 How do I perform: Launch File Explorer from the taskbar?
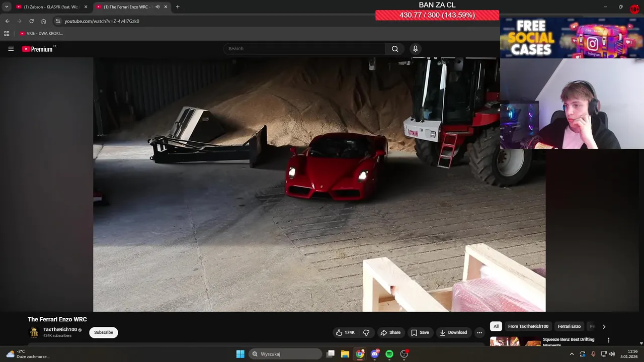345,354
